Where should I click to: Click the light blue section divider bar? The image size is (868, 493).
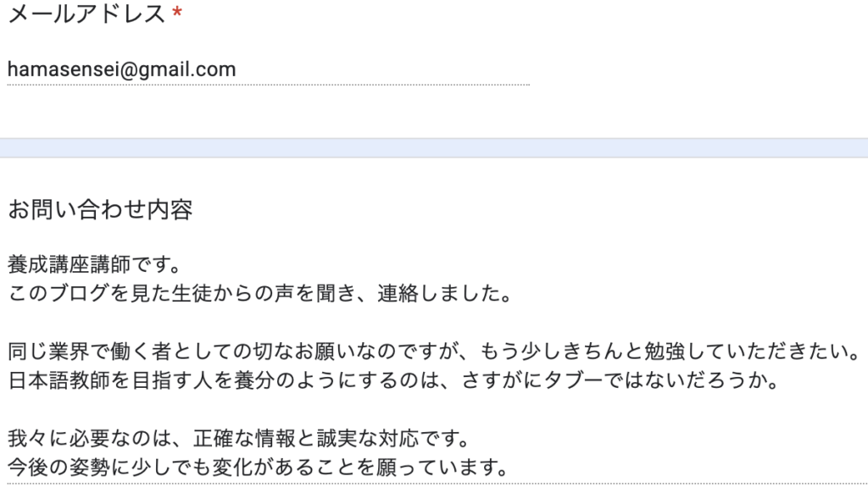(434, 147)
